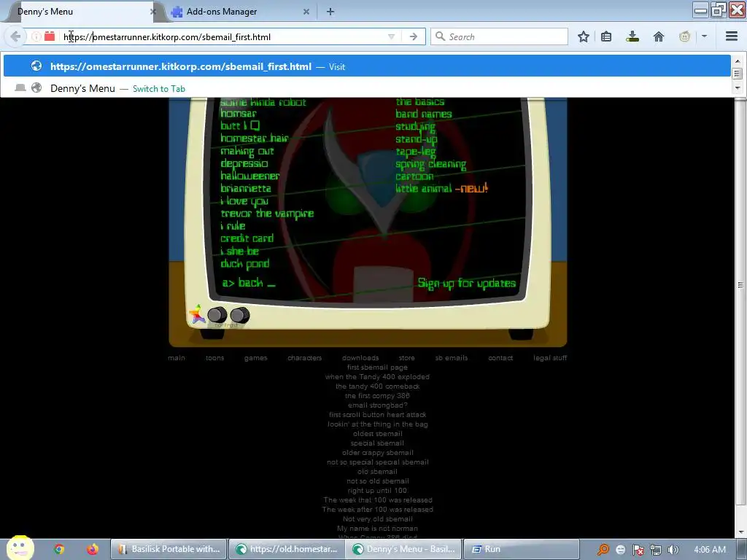Open the 'homsar' email link
The image size is (747, 560).
coord(239,113)
